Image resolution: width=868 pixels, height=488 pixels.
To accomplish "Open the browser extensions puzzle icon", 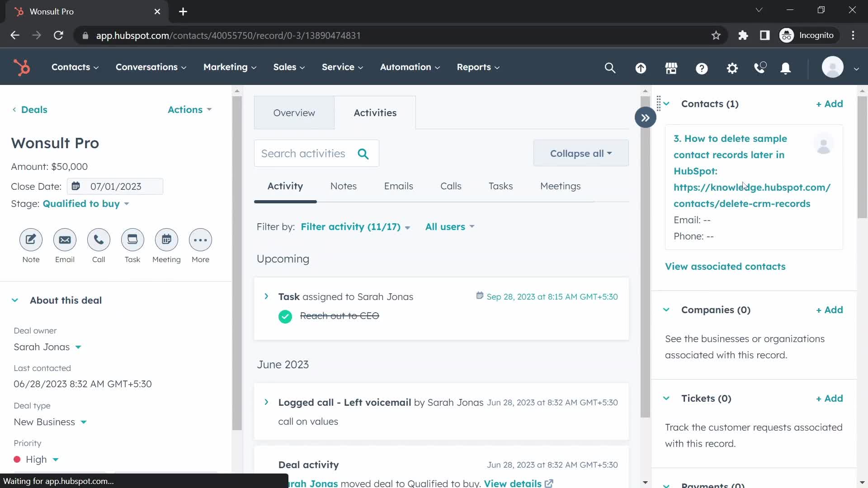I will pyautogui.click(x=743, y=35).
